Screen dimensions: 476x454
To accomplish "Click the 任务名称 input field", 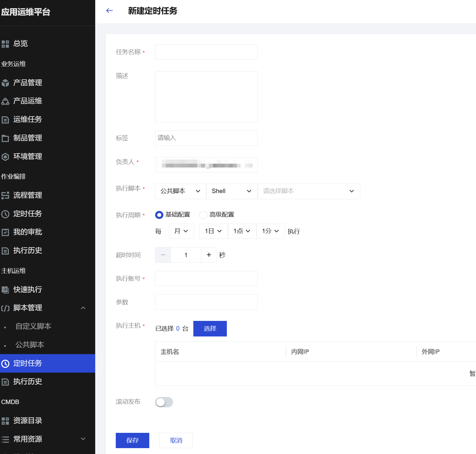I will tap(206, 52).
